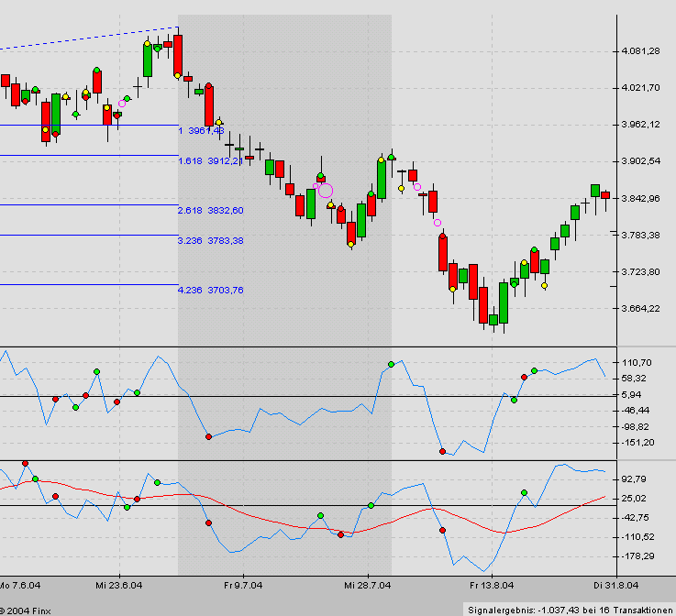
Task: Select the Fr 13.8.04 date on the time axis
Action: [x=491, y=583]
